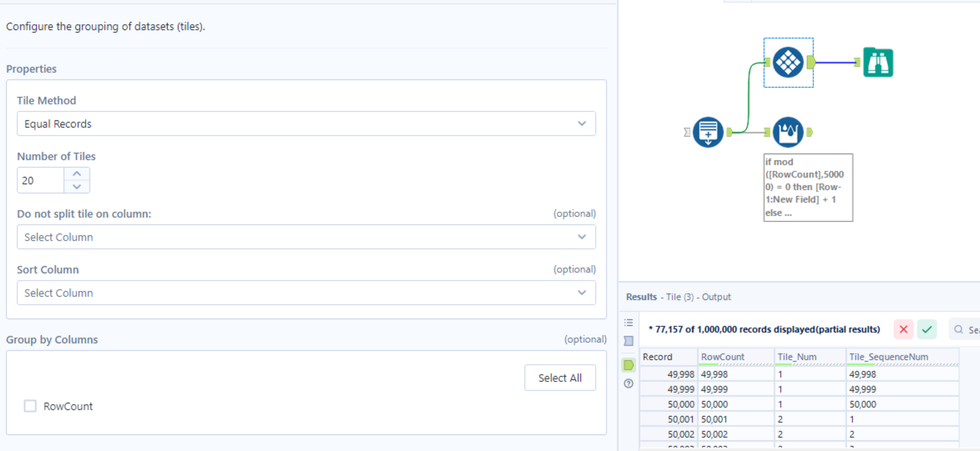The height and width of the screenshot is (451, 980).
Task: Click the RowCount column header in results
Action: coord(722,357)
